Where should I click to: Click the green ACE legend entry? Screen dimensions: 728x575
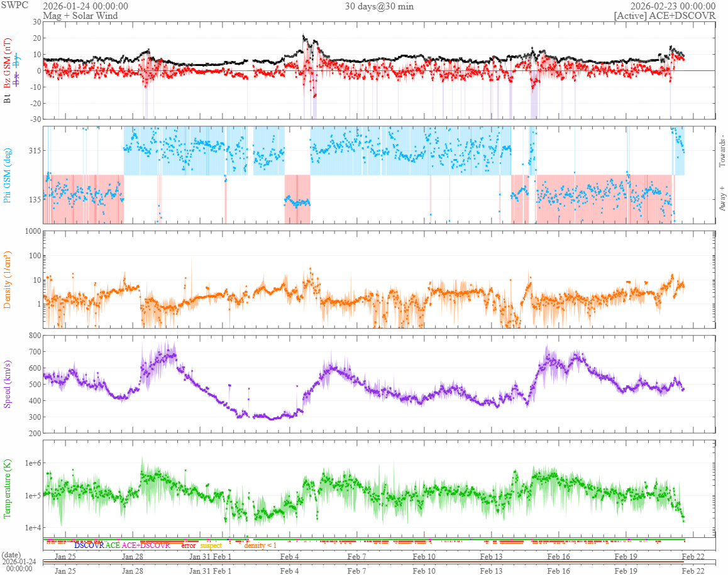tap(113, 545)
